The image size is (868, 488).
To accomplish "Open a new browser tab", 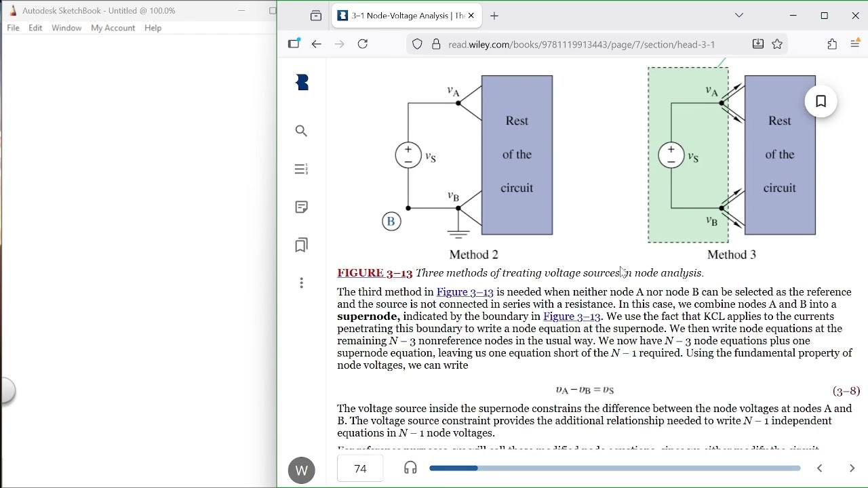I will pyautogui.click(x=495, y=16).
